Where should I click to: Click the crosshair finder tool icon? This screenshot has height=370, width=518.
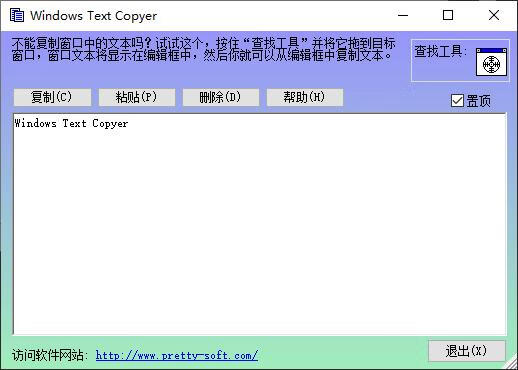click(x=491, y=62)
